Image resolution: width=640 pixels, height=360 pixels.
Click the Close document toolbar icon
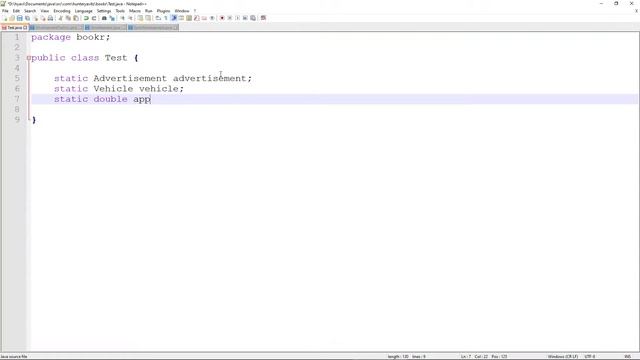pos(35,18)
